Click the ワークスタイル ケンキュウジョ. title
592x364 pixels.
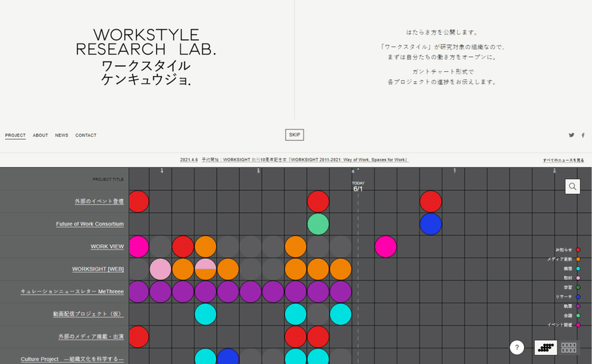(146, 73)
